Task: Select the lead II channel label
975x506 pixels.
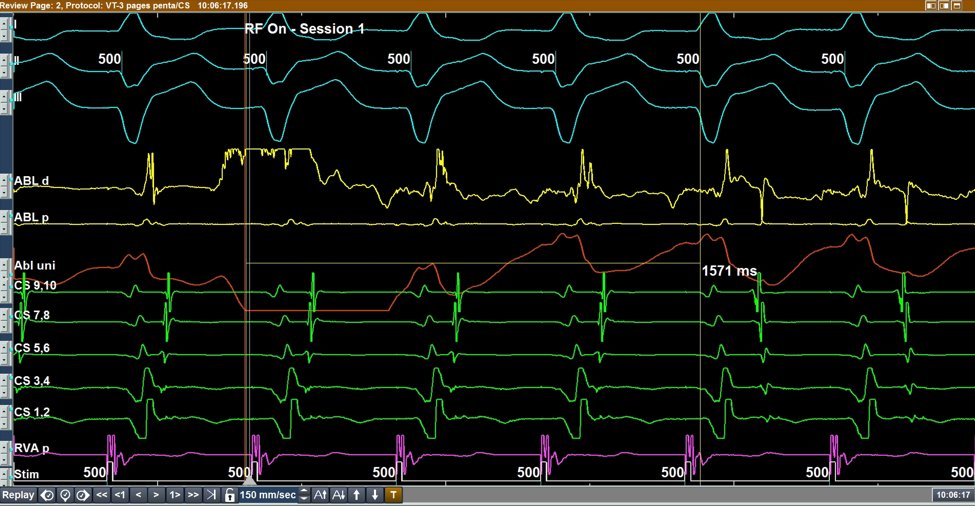Action: point(16,62)
